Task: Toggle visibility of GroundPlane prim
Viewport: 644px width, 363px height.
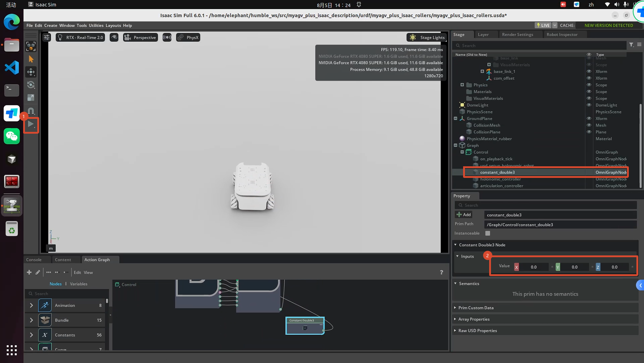Action: [x=589, y=118]
